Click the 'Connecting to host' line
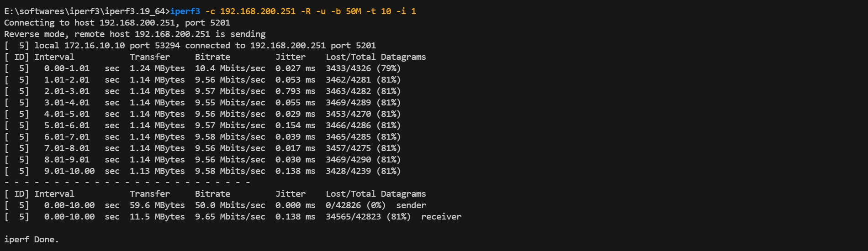The height and width of the screenshot is (251, 868). coord(117,23)
